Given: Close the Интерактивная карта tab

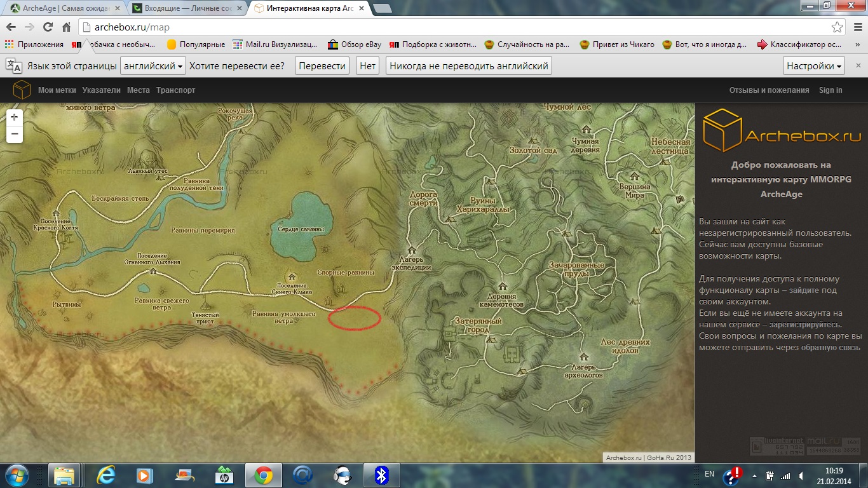Looking at the screenshot, I should 360,8.
